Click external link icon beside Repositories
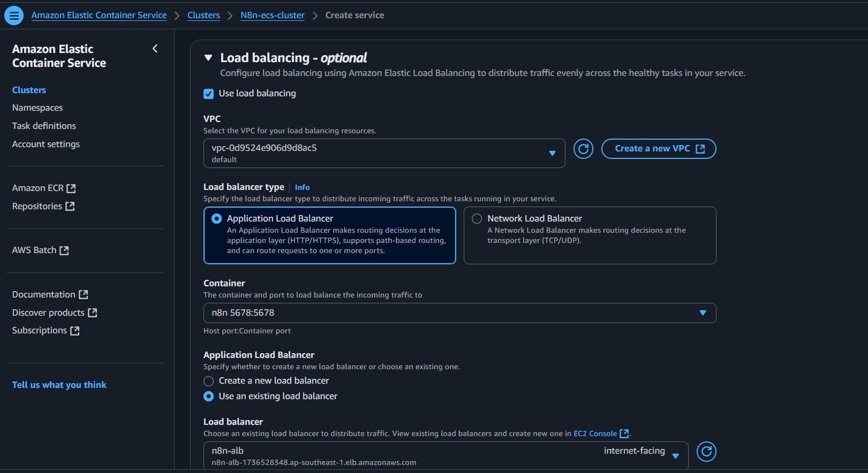This screenshot has height=473, width=868. [70, 206]
